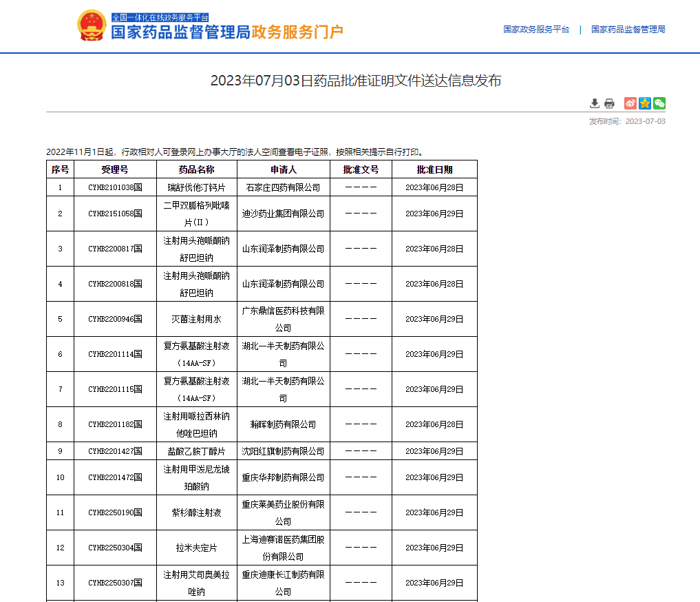Viewport: 700px width, 602px height.
Task: Share the page via WeChat
Action: [x=659, y=103]
